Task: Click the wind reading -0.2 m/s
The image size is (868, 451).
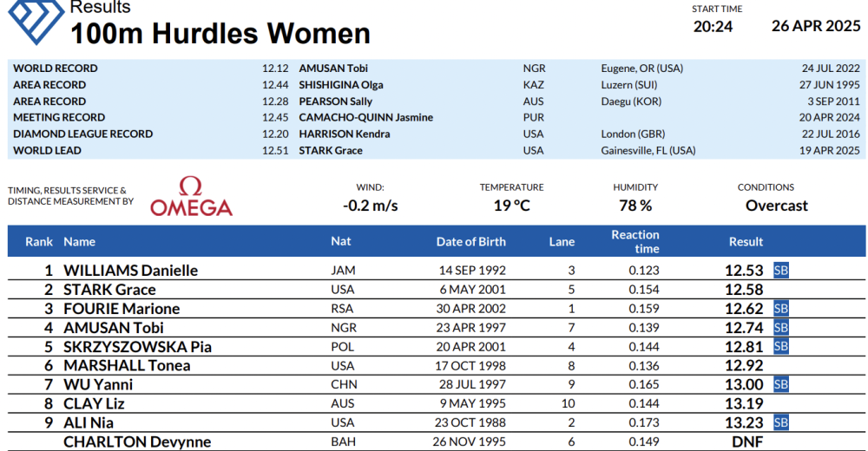Action: pyautogui.click(x=370, y=206)
